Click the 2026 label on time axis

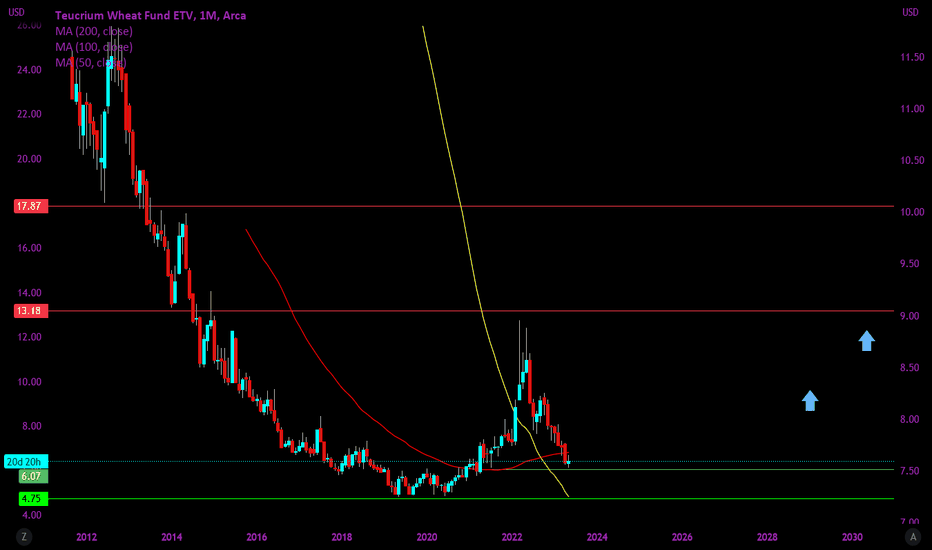pos(682,537)
